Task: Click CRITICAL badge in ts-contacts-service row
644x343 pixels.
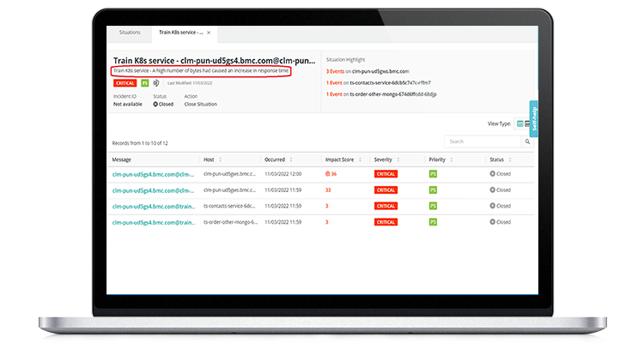Action: click(x=386, y=206)
